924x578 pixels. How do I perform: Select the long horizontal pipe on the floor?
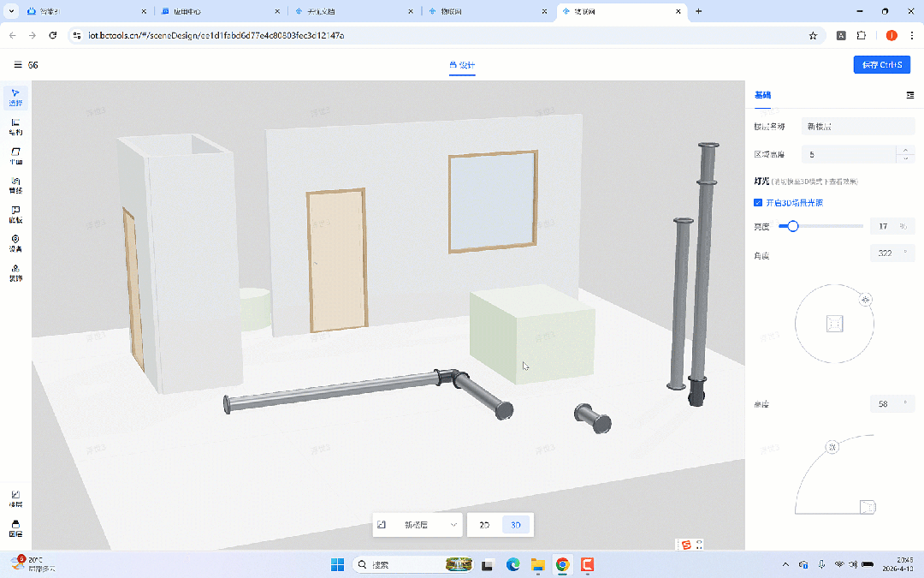point(333,392)
